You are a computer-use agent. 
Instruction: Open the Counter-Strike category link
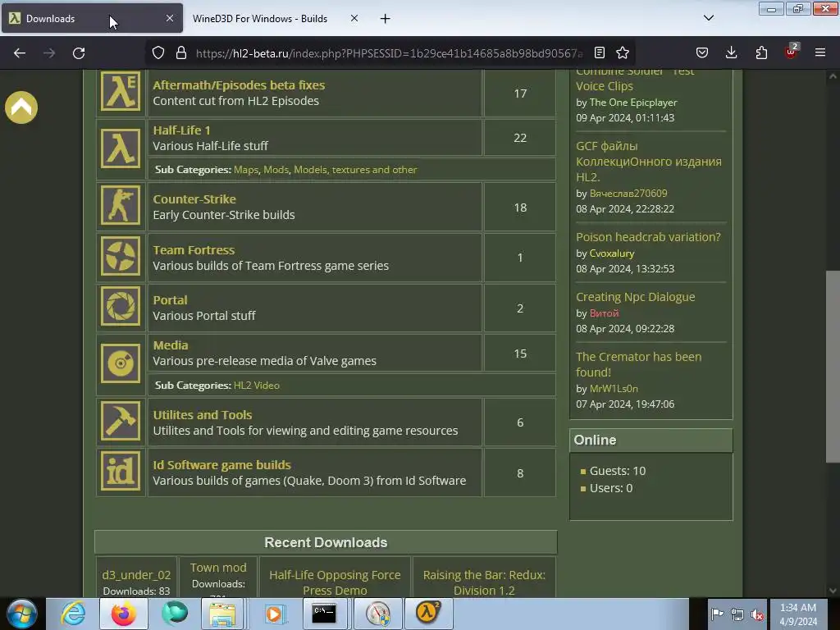click(194, 199)
